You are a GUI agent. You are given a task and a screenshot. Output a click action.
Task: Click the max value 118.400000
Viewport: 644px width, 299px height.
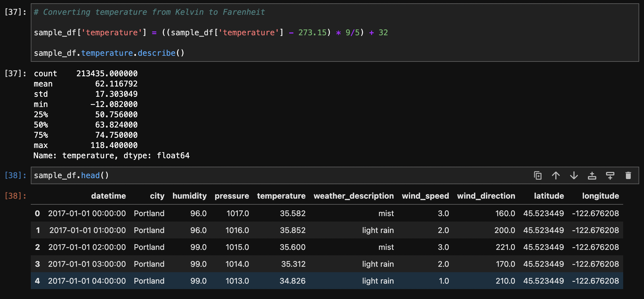click(114, 145)
